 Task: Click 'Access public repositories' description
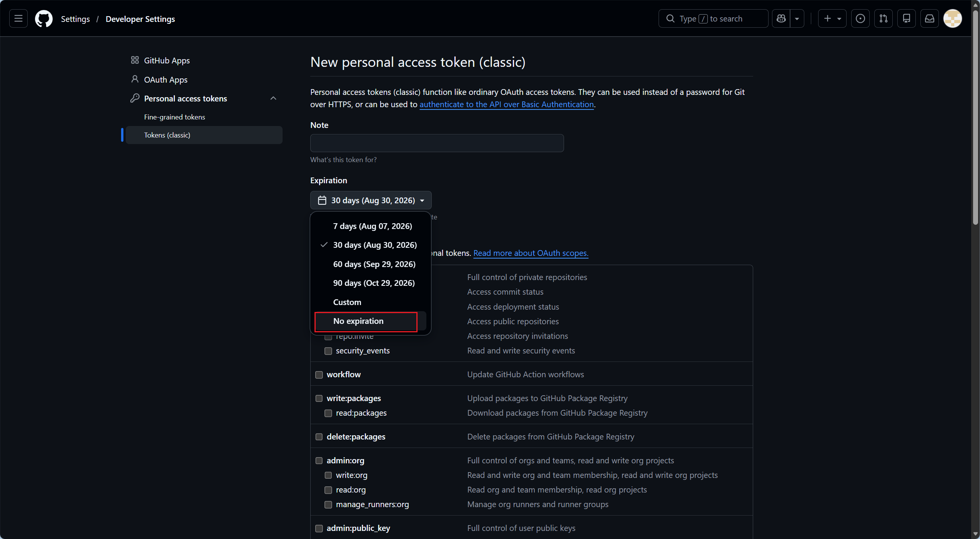point(513,322)
